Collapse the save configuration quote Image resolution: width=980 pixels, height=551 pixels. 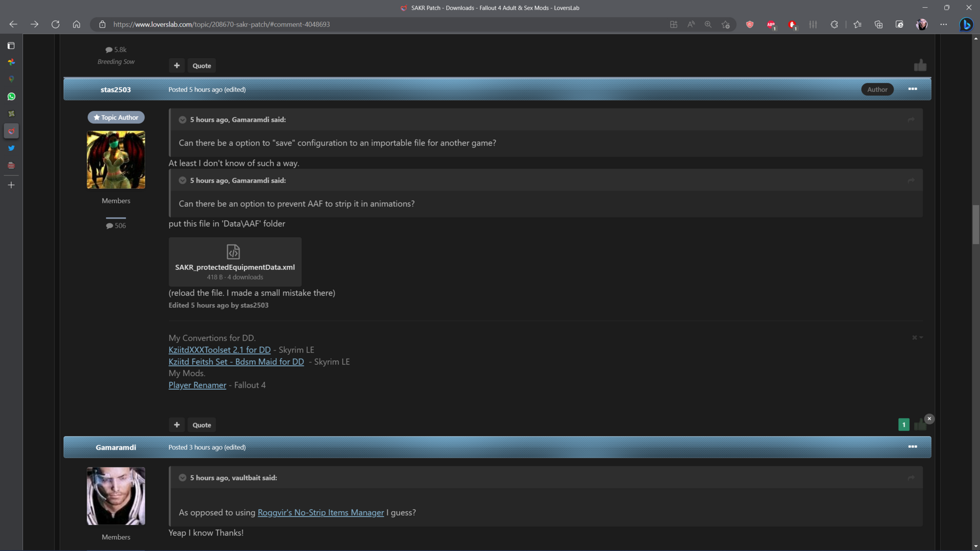(x=182, y=119)
